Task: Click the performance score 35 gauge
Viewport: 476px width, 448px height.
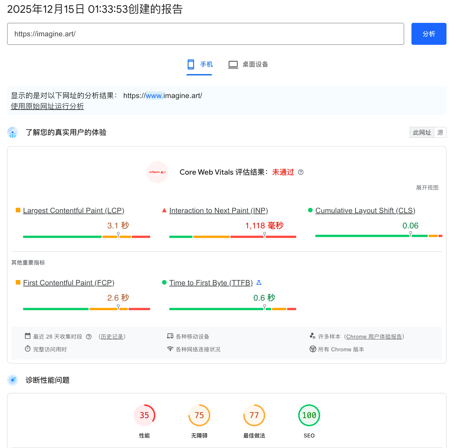Action: pos(144,415)
